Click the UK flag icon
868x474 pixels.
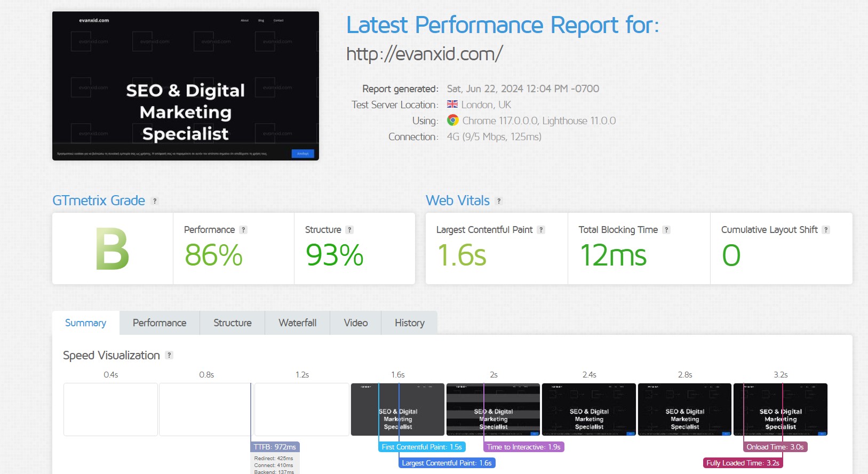452,105
